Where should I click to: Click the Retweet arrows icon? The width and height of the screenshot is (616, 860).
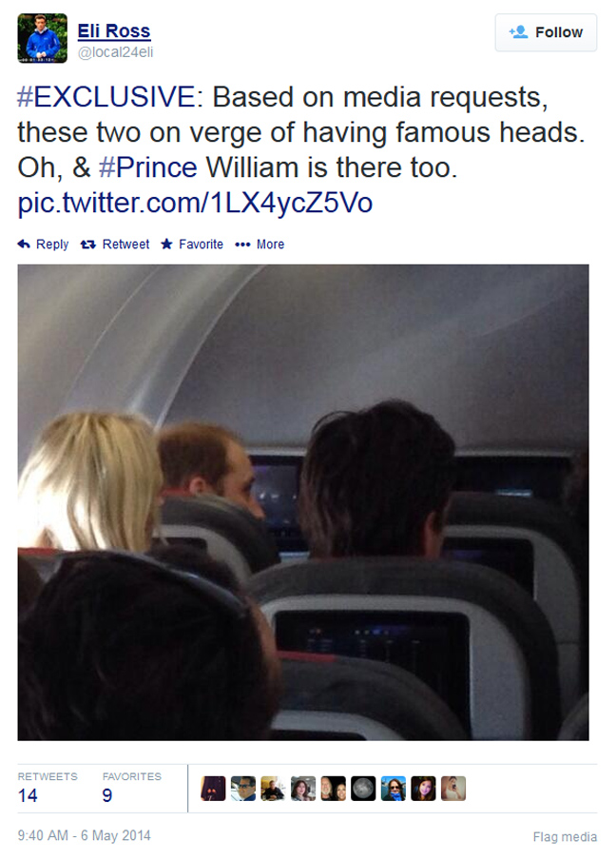pos(88,244)
